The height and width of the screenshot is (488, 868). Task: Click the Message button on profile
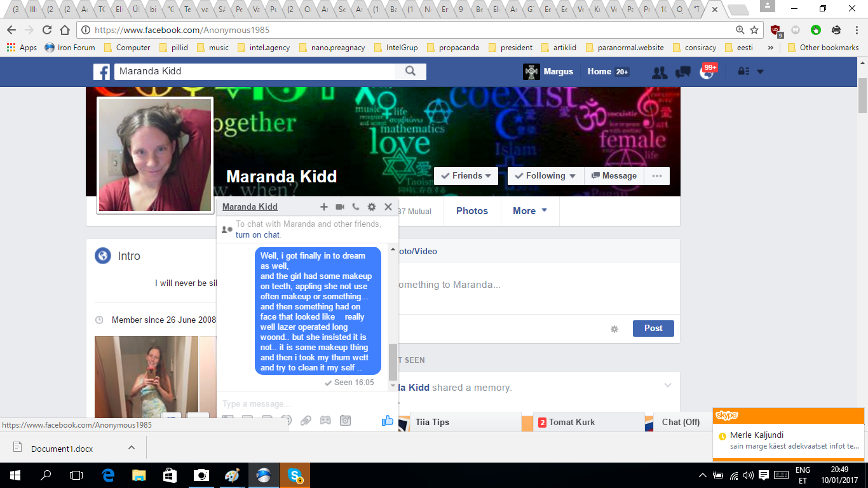tap(614, 176)
